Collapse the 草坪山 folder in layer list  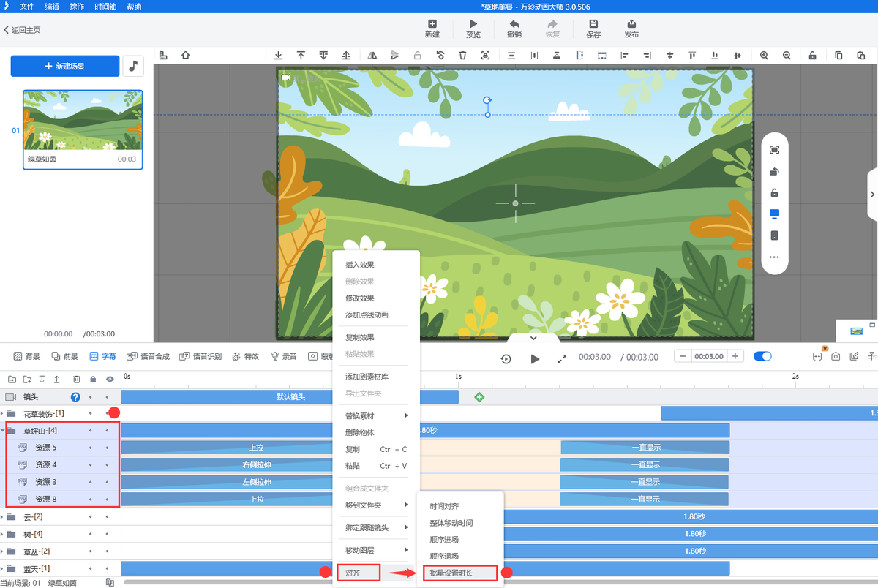pos(3,431)
